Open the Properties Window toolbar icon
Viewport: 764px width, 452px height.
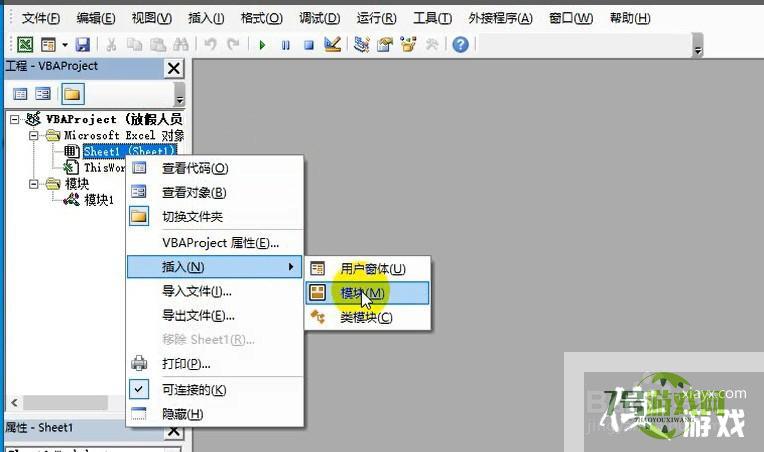coord(384,45)
